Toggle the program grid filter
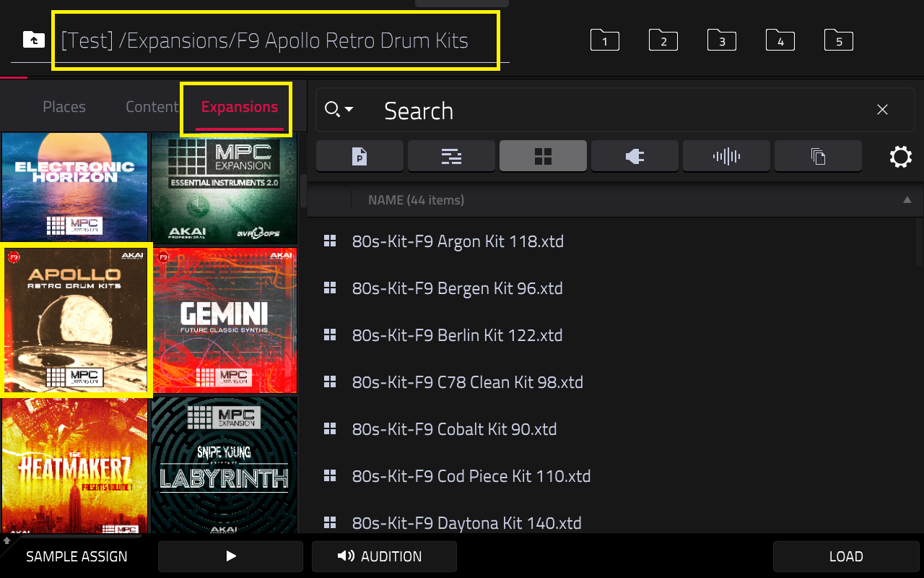The image size is (924, 578). click(x=543, y=156)
